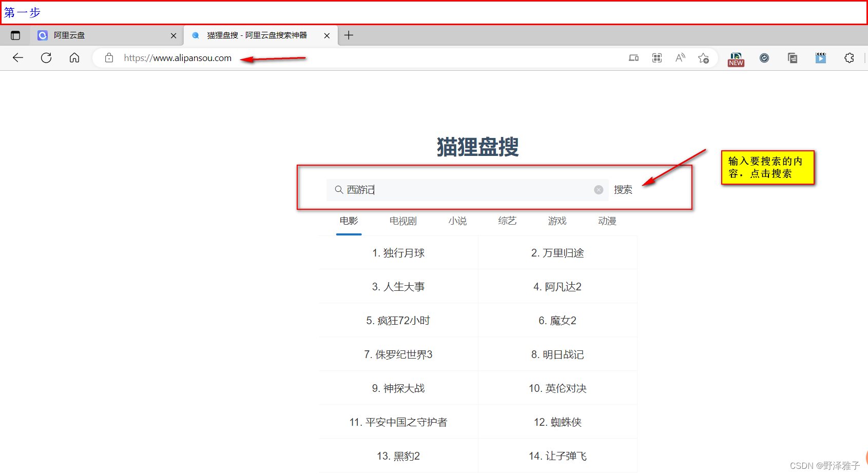The width and height of the screenshot is (868, 475).
Task: Clear the search box with the x icon
Action: pos(599,190)
